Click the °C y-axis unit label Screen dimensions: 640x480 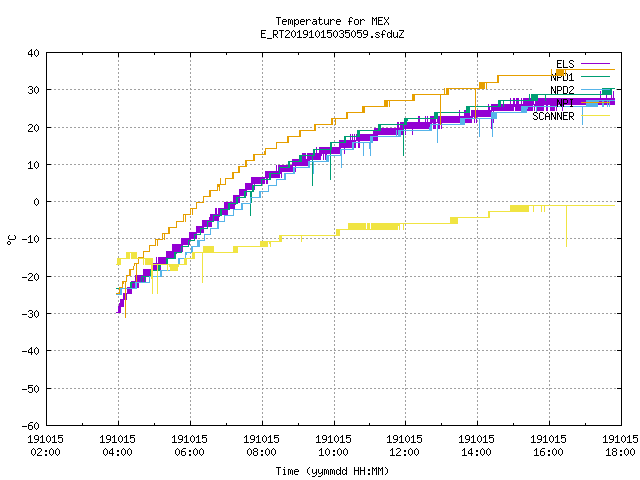click(x=11, y=240)
